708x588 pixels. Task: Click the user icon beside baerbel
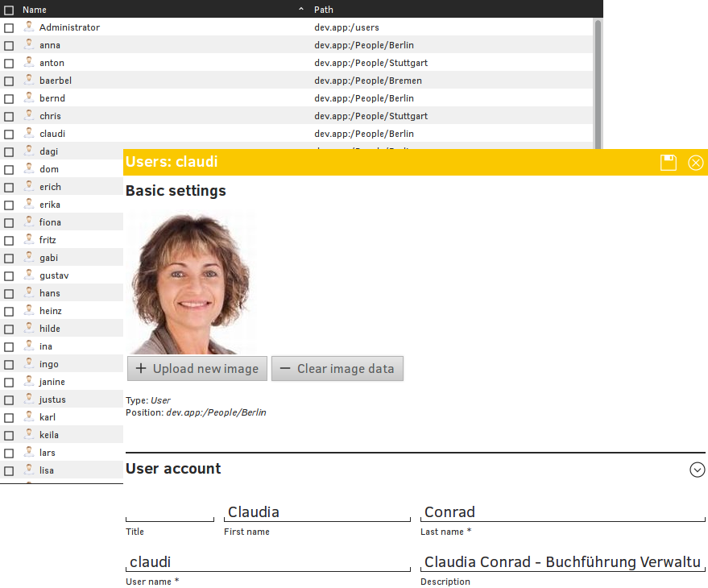[x=29, y=81]
